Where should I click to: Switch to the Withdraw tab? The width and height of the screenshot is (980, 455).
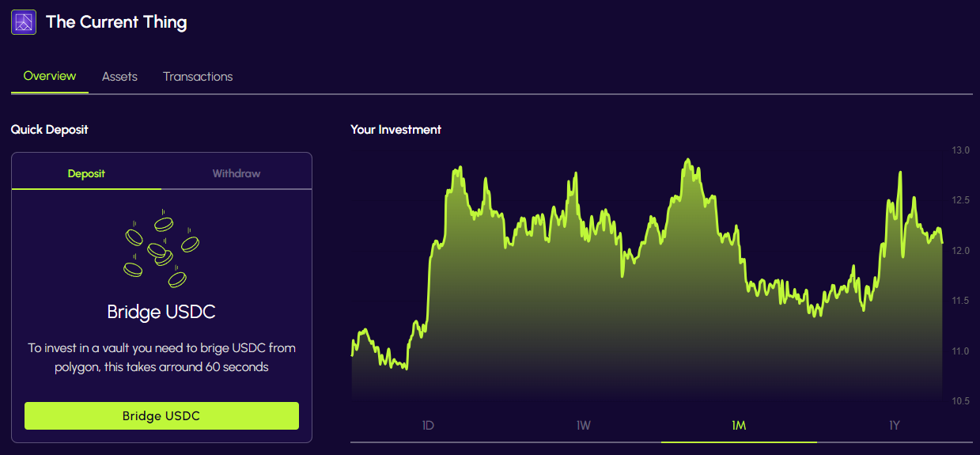[236, 173]
